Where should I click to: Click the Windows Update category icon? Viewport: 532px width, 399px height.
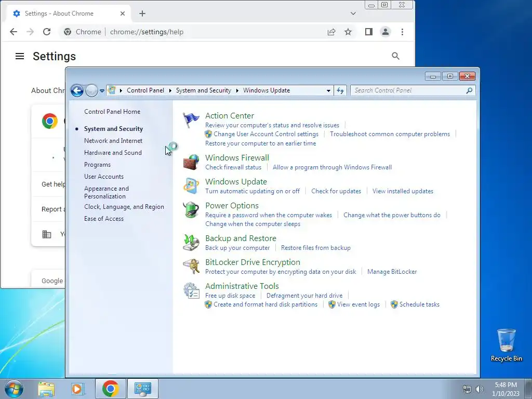pyautogui.click(x=191, y=186)
